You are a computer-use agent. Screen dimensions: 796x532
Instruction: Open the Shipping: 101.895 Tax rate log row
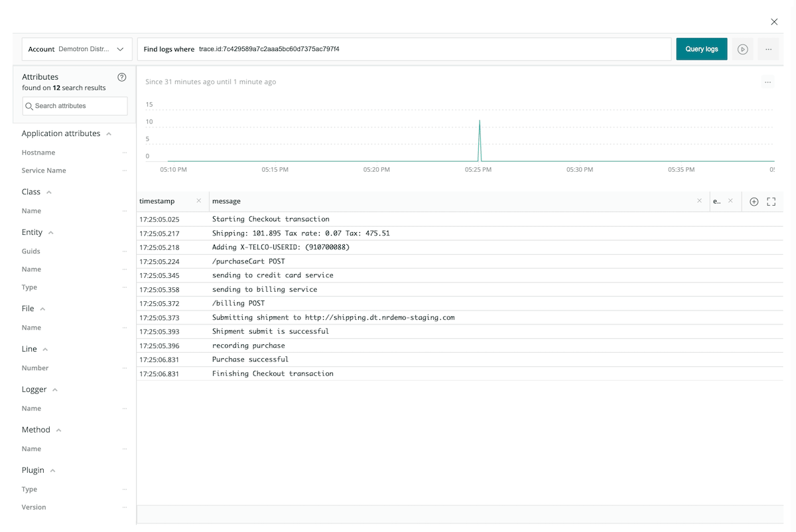click(460, 233)
